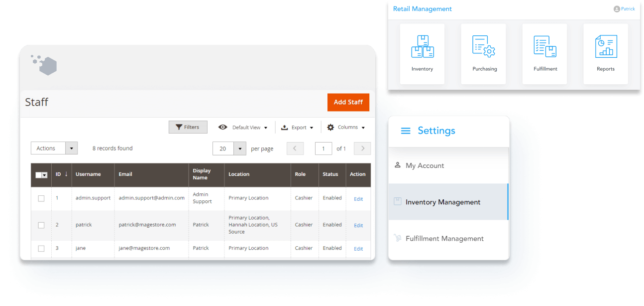Screen dimensions: 644x306
Task: Open the Fulfillment checklist icon
Action: [545, 46]
